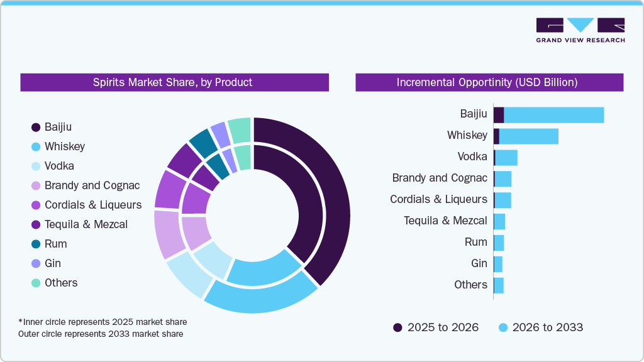Click the inner ring Vodka donut segment
Image resolution: width=644 pixels, height=362 pixels.
(214, 260)
